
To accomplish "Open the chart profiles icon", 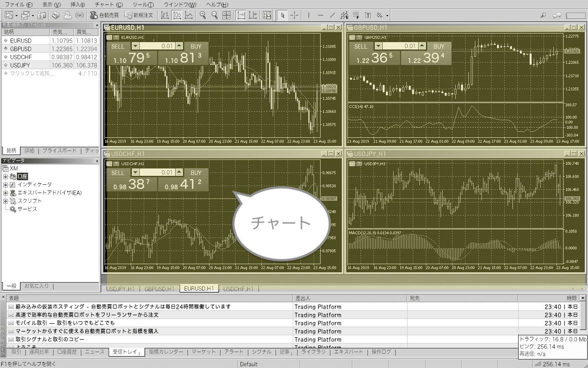I will click(25, 16).
